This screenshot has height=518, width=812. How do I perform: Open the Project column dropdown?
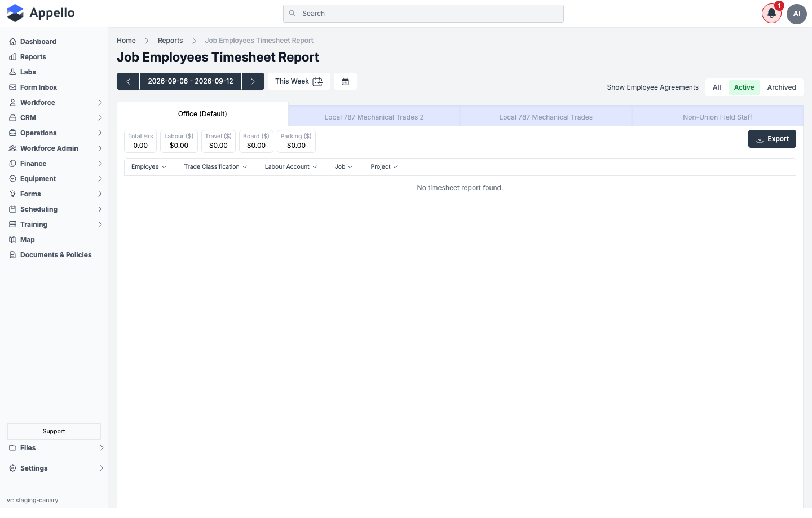(x=384, y=167)
